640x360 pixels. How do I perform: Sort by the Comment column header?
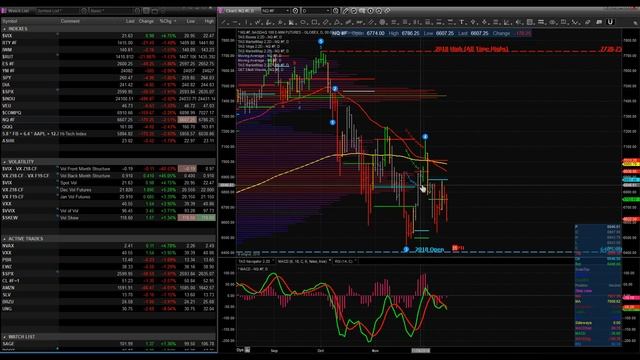70,21
